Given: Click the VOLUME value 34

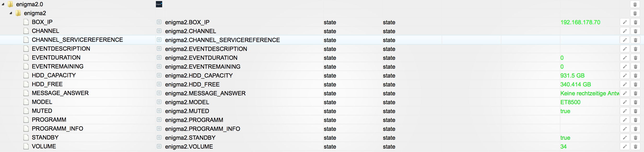Looking at the screenshot, I should (564, 147).
